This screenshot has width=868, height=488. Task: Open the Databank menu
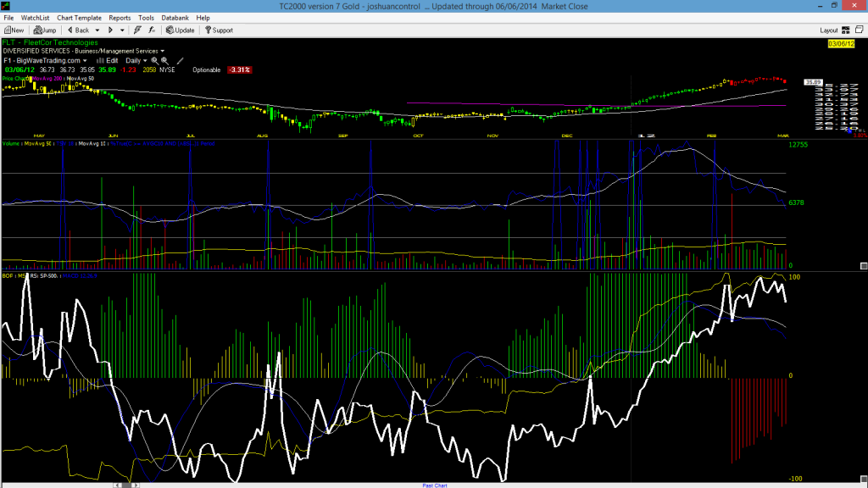175,18
